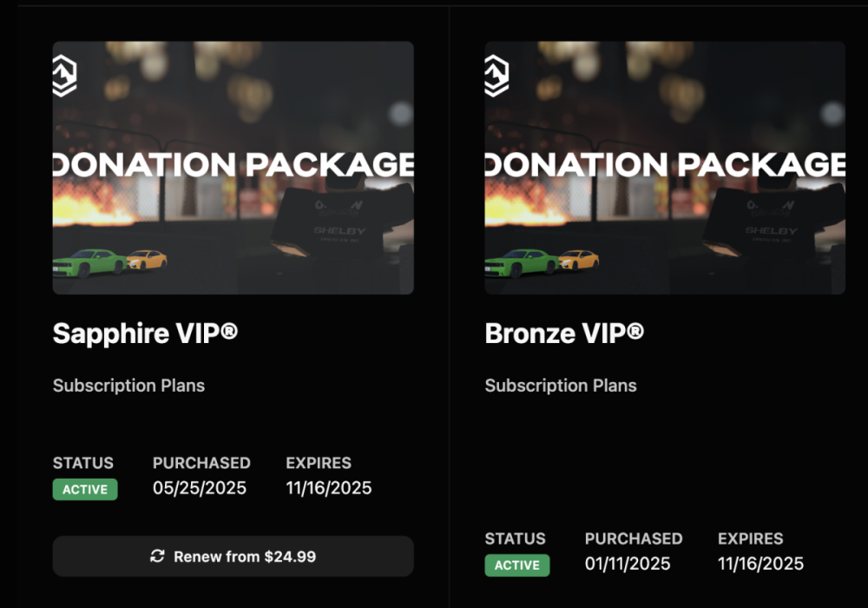Click Subscription Plans under Sapphire VIP
This screenshot has width=868, height=608.
(x=128, y=385)
